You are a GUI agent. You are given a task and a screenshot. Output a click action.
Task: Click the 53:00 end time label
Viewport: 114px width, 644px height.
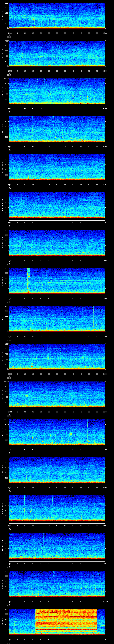(105, 336)
